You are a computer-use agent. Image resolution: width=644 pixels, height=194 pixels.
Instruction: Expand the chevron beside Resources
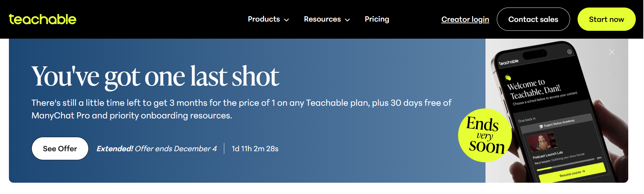[x=347, y=20]
